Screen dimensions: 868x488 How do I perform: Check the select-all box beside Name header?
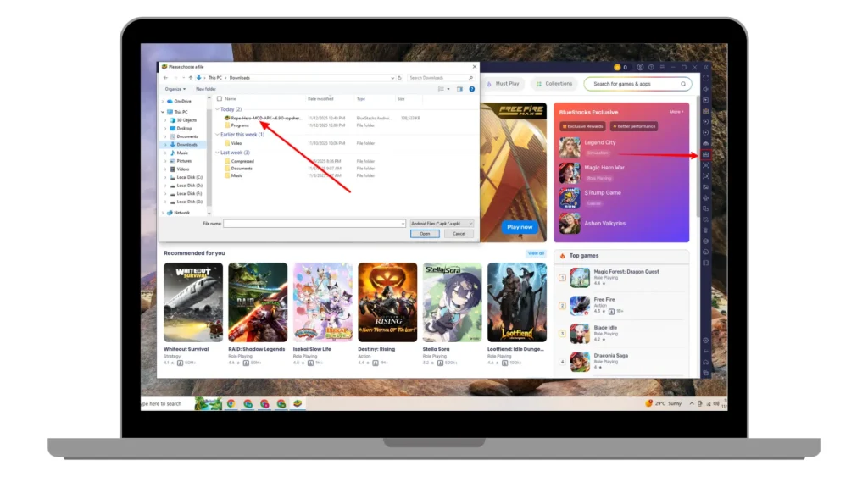[220, 98]
